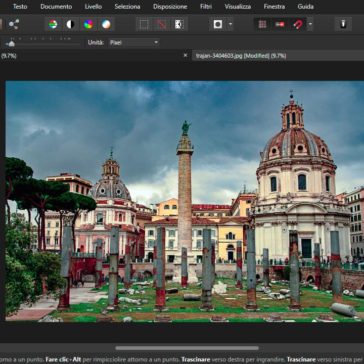Open the Filtri menu

coord(206,6)
